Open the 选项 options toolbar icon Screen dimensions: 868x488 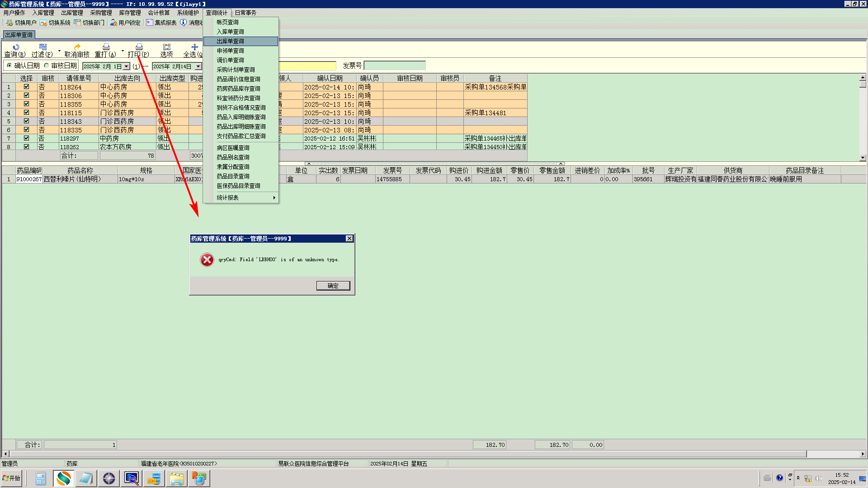click(166, 47)
